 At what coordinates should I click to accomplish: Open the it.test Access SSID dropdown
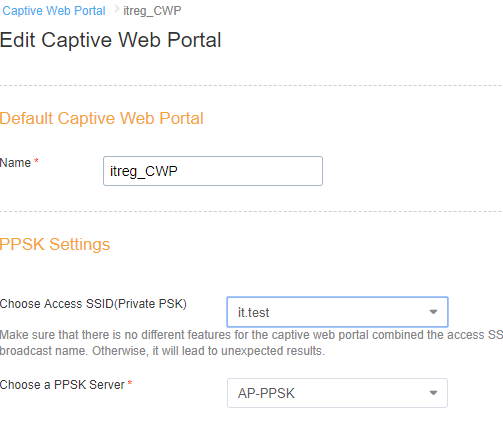(x=337, y=312)
